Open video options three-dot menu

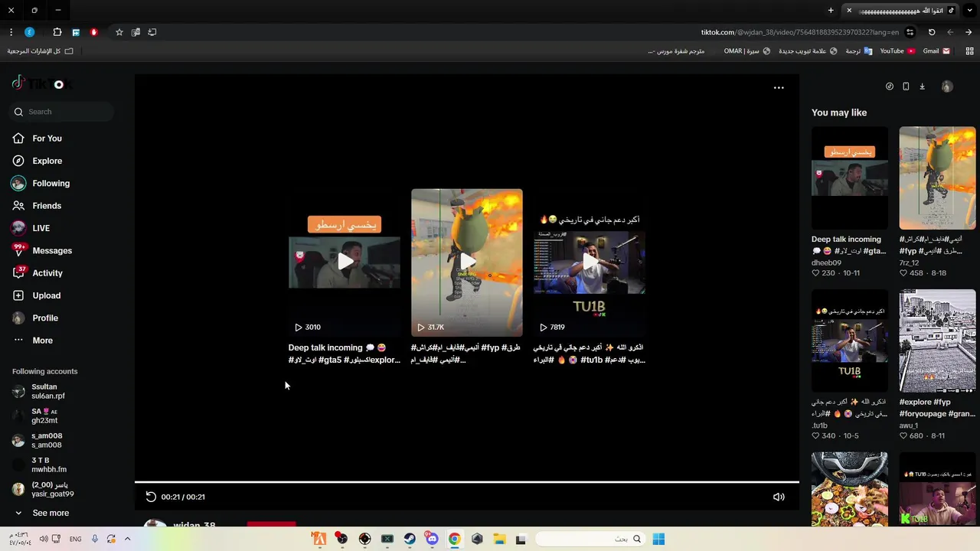coord(779,87)
